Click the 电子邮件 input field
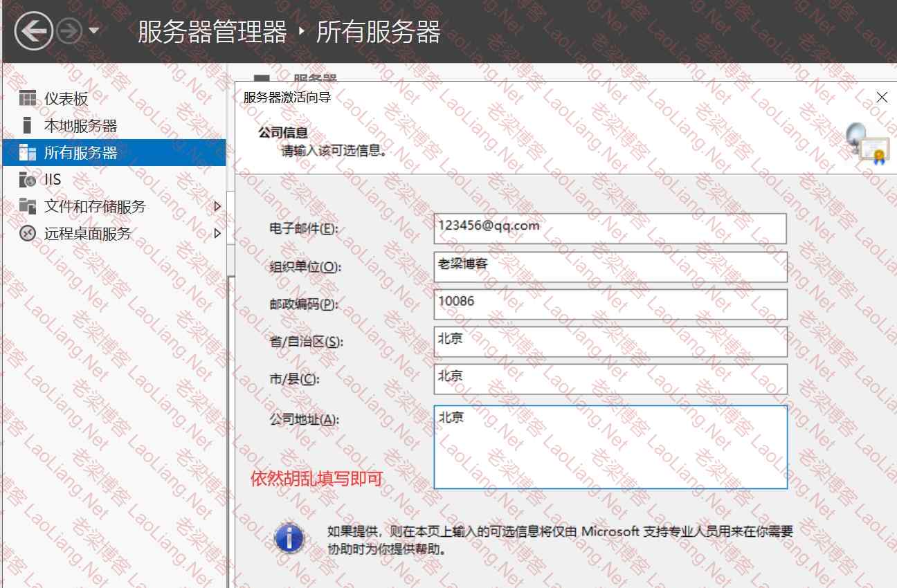Screen dimensions: 897x588 tap(610, 228)
